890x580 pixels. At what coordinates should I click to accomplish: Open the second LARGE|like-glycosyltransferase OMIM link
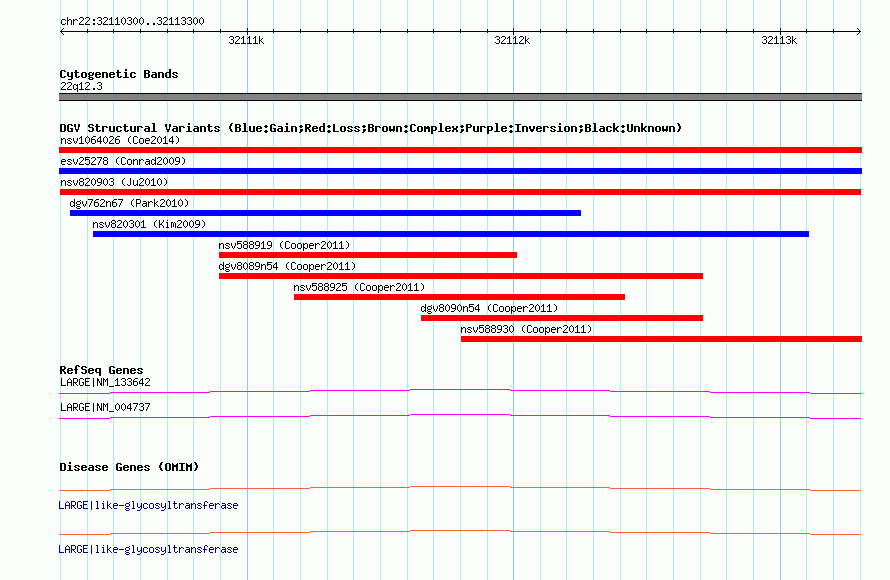[148, 549]
